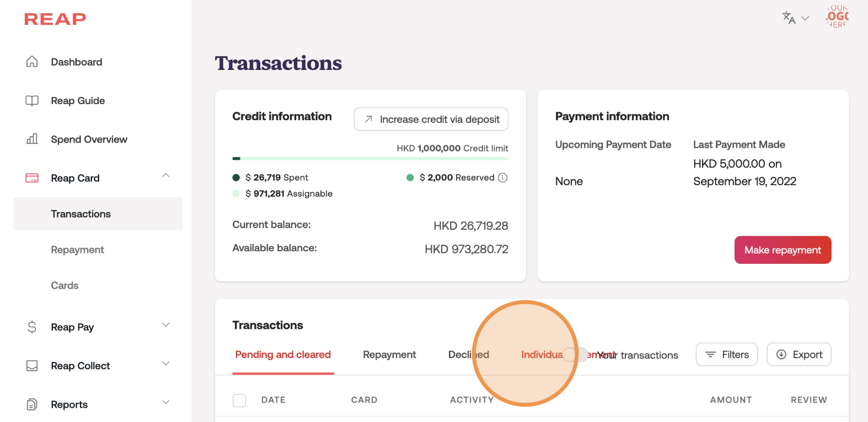
Task: Expand the Reap Collect submenu chevron
Action: [x=166, y=364]
